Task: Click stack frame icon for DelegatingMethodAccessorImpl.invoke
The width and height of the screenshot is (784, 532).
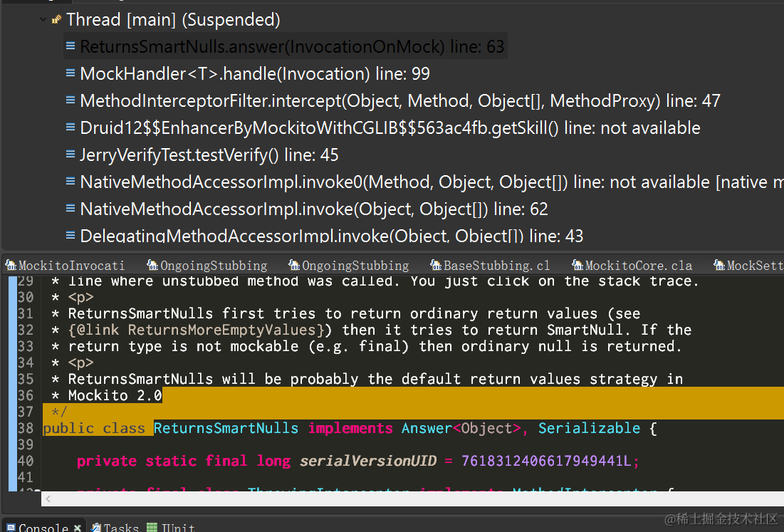Action: [70, 235]
